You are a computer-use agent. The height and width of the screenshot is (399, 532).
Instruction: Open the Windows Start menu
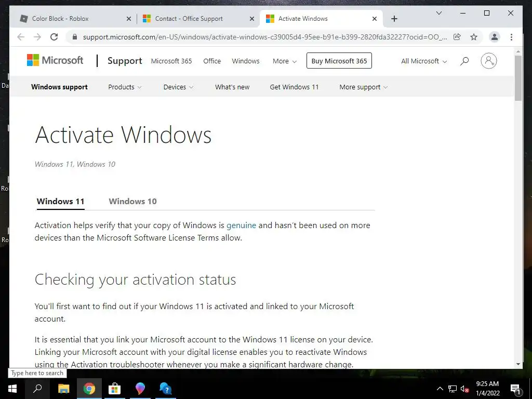pos(12,389)
